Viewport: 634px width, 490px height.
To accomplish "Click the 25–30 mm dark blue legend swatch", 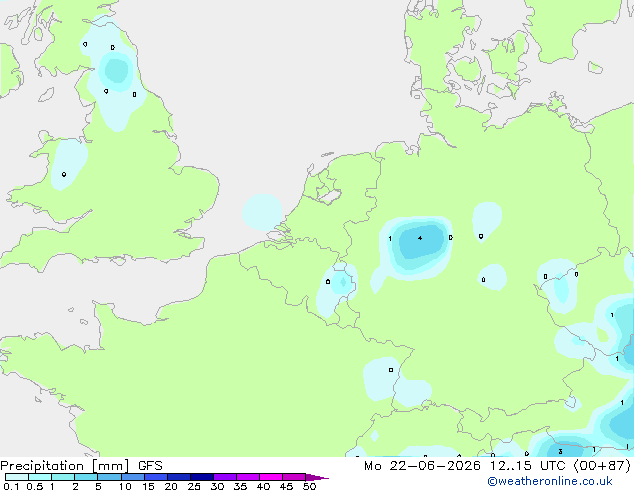I will 202,477.
